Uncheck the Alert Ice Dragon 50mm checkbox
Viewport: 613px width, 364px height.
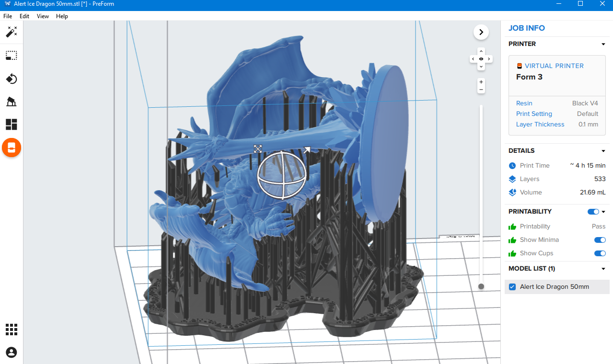(x=512, y=287)
